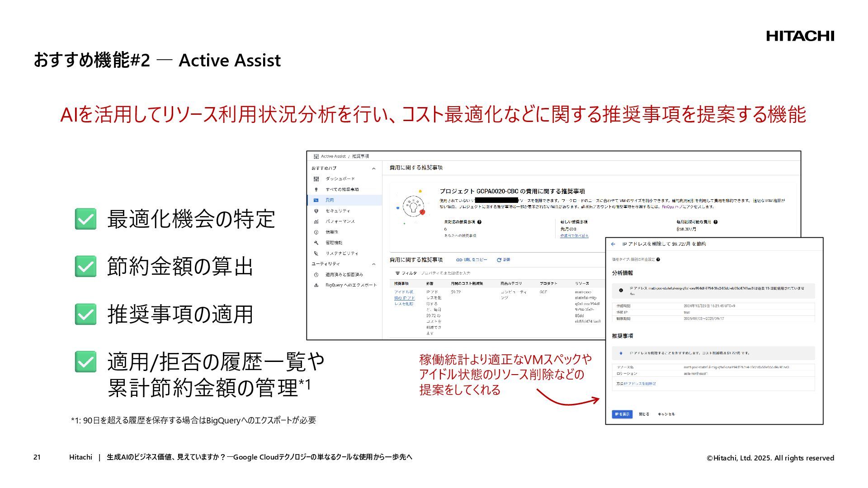
Task: Click the help icon beside 未対応の推奨事項
Action: (x=479, y=222)
